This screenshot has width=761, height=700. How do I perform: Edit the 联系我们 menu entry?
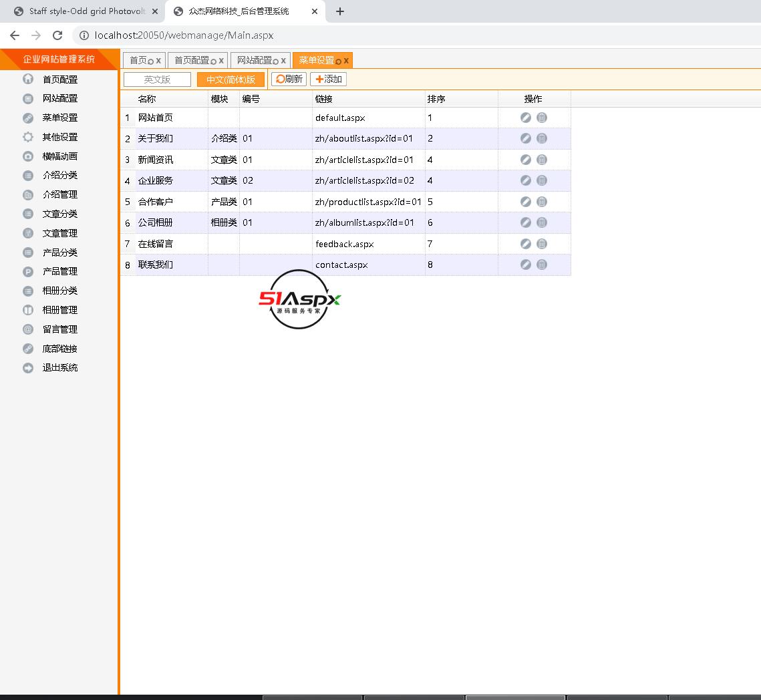click(526, 265)
